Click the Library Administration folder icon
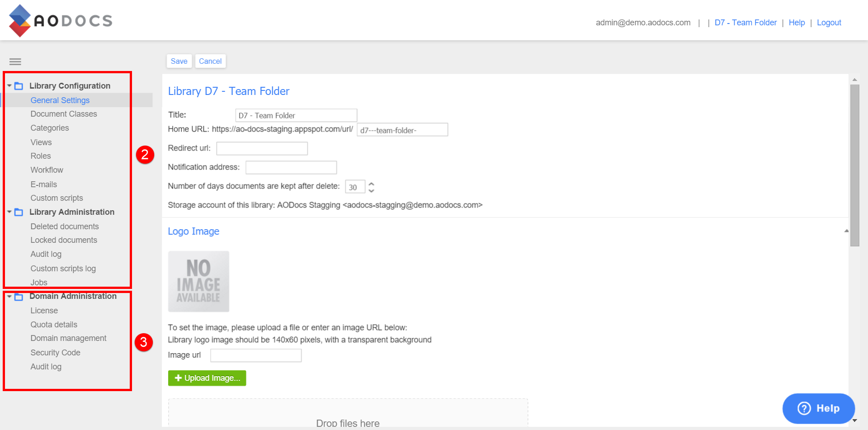 click(19, 212)
